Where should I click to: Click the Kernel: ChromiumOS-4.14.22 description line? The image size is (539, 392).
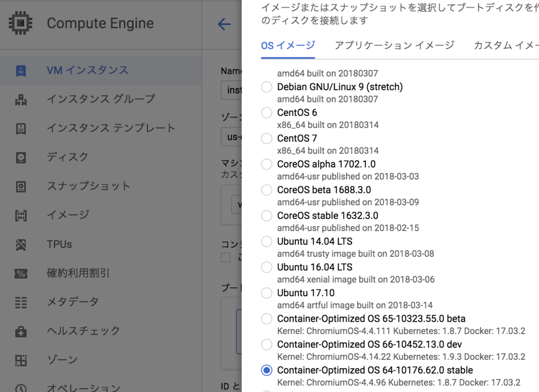coord(401,357)
